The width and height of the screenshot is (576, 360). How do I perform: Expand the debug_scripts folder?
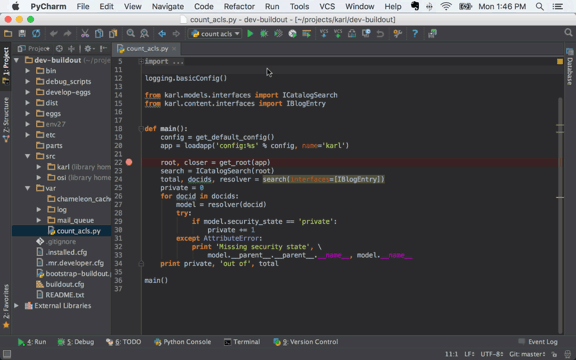(x=28, y=81)
